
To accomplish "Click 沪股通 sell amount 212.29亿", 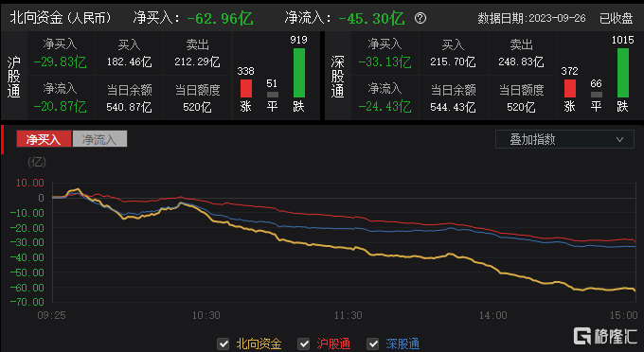I will 197,62.
